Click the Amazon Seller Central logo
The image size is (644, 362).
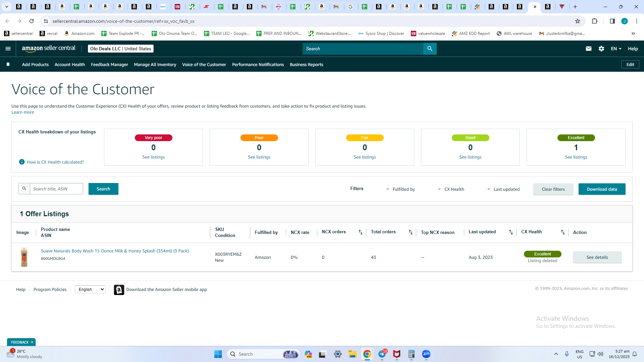pos(49,48)
